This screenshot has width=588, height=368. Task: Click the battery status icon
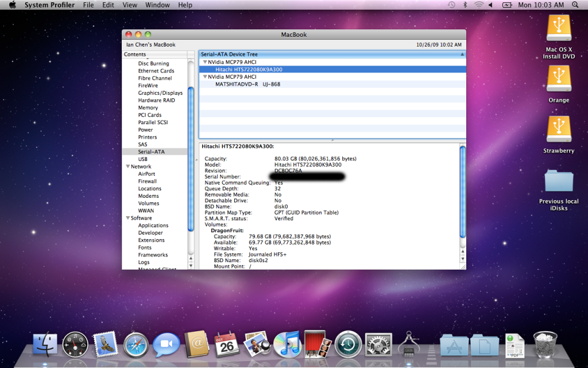(507, 5)
